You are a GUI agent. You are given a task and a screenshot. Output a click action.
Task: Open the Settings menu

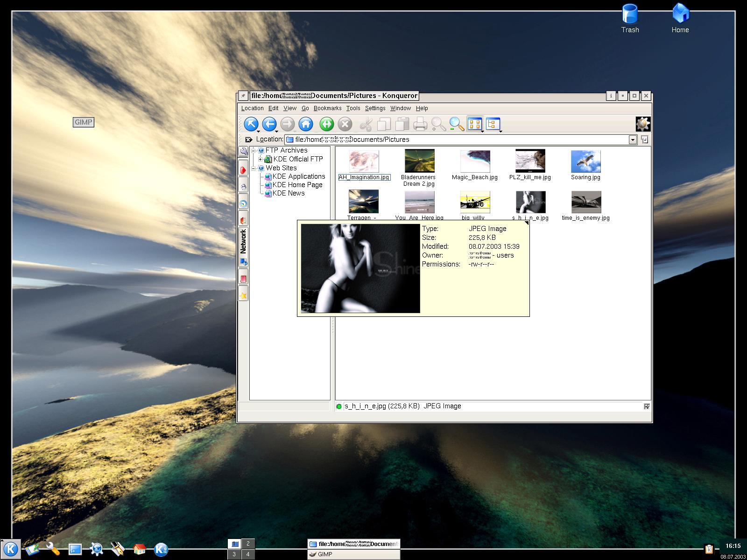(375, 108)
